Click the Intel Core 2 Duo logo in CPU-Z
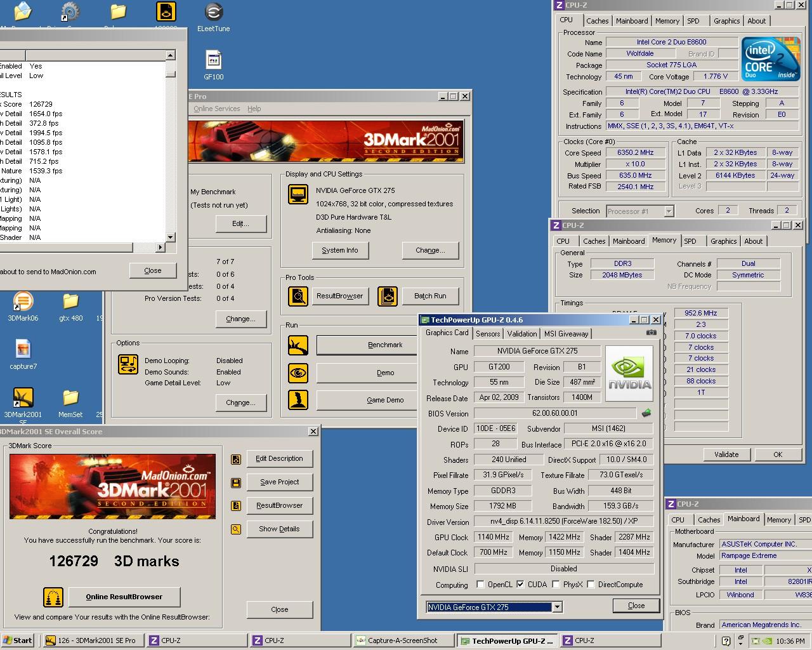 (x=771, y=59)
